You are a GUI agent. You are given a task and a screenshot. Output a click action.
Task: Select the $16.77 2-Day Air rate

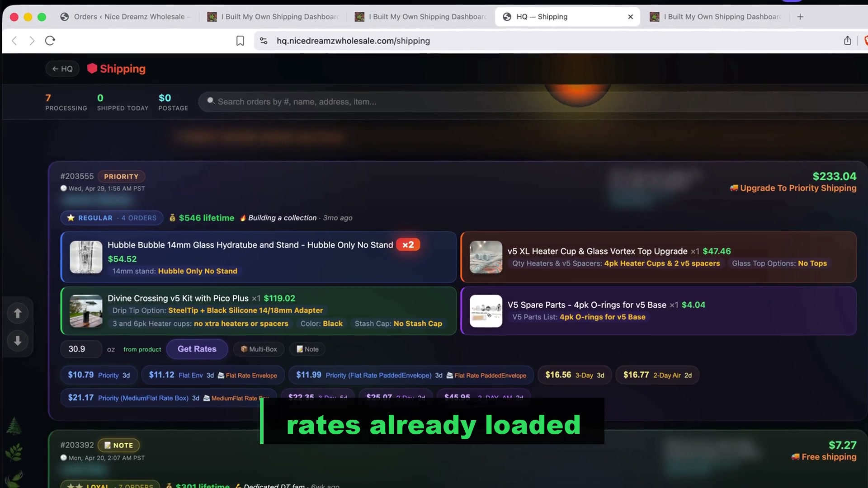coord(657,375)
